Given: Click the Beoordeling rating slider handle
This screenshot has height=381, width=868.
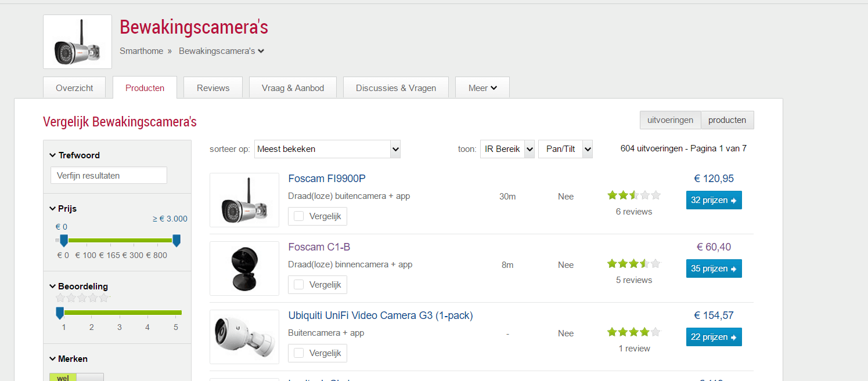Looking at the screenshot, I should tap(59, 313).
